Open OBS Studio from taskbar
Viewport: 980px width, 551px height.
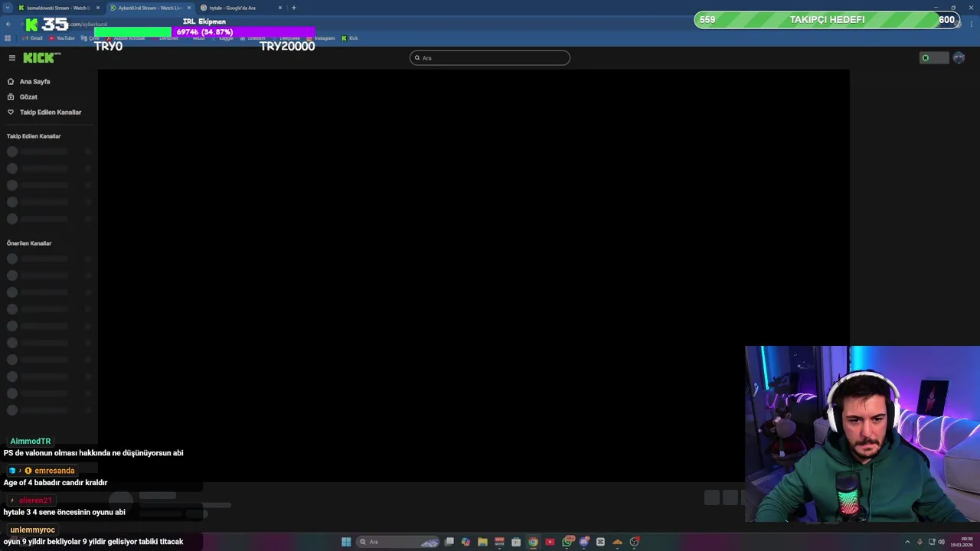pyautogui.click(x=634, y=542)
